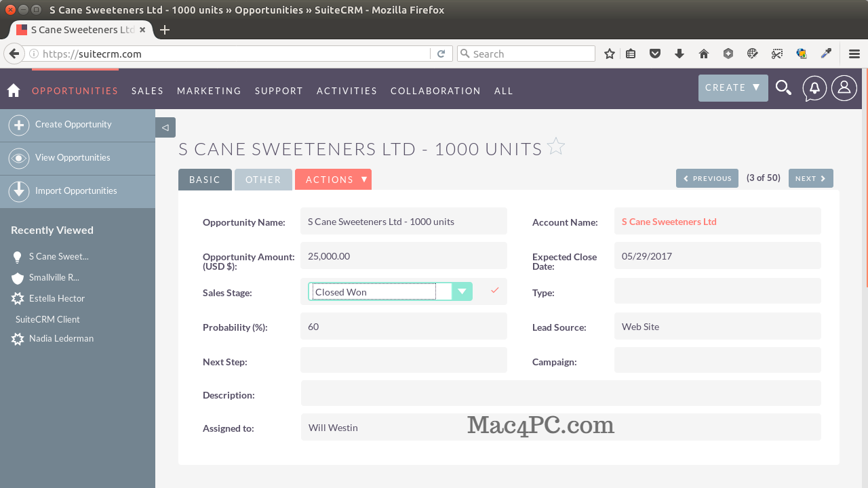Collapse the sidebar with the triangle toggle

pos(165,127)
